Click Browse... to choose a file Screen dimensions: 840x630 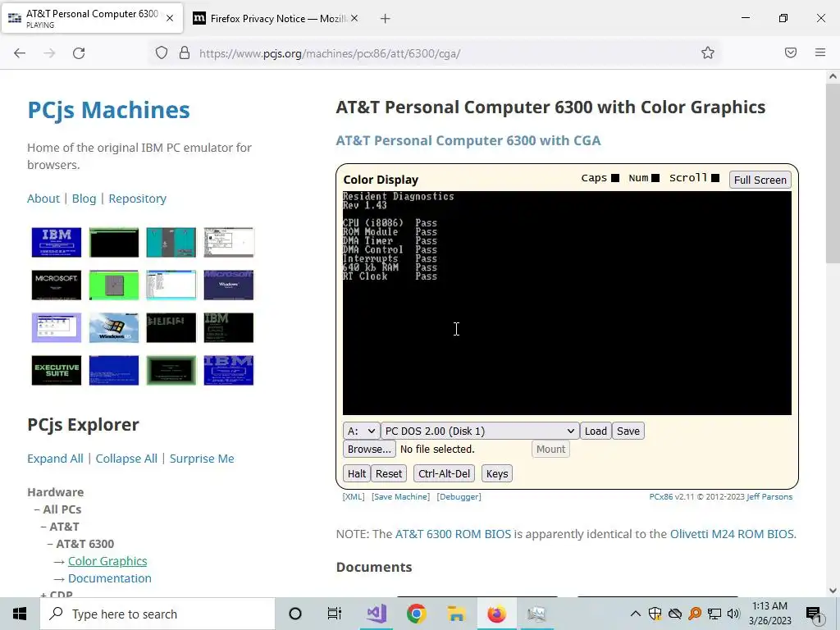pyautogui.click(x=369, y=449)
